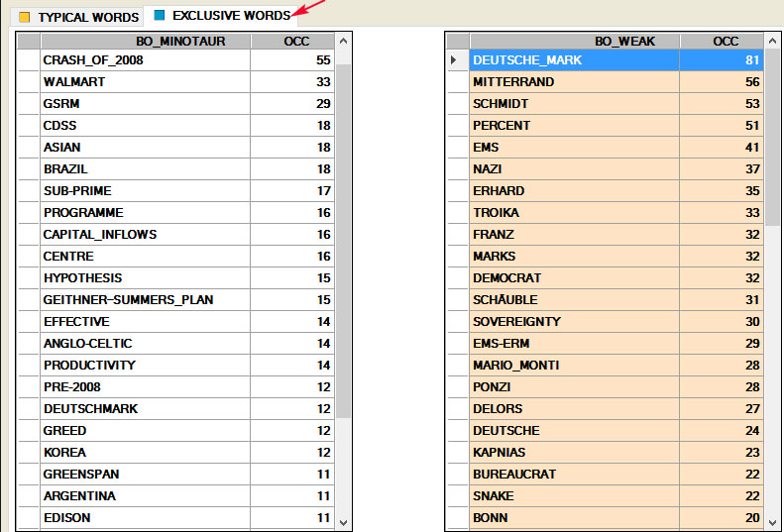Image resolution: width=784 pixels, height=532 pixels.
Task: Select the PRE-2008 row
Action: (x=176, y=387)
